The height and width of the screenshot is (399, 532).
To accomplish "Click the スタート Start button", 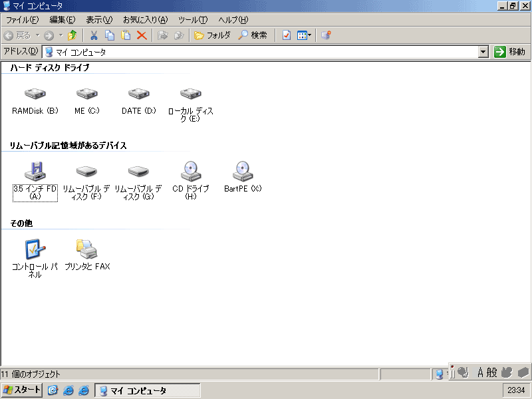I will click(22, 390).
